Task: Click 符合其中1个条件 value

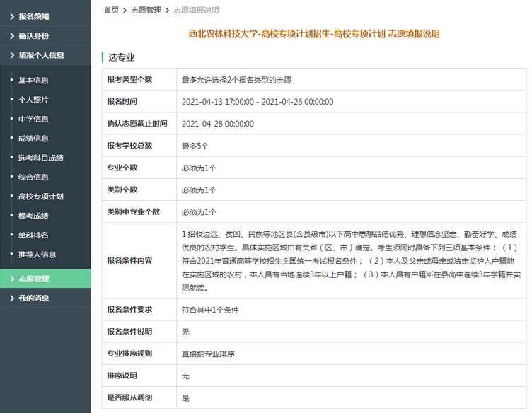Action: point(210,310)
